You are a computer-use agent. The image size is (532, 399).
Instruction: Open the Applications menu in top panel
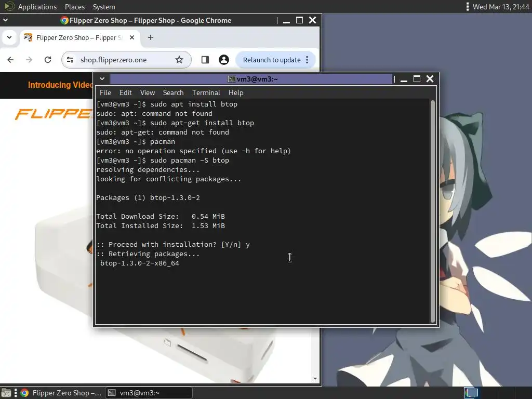(x=37, y=7)
